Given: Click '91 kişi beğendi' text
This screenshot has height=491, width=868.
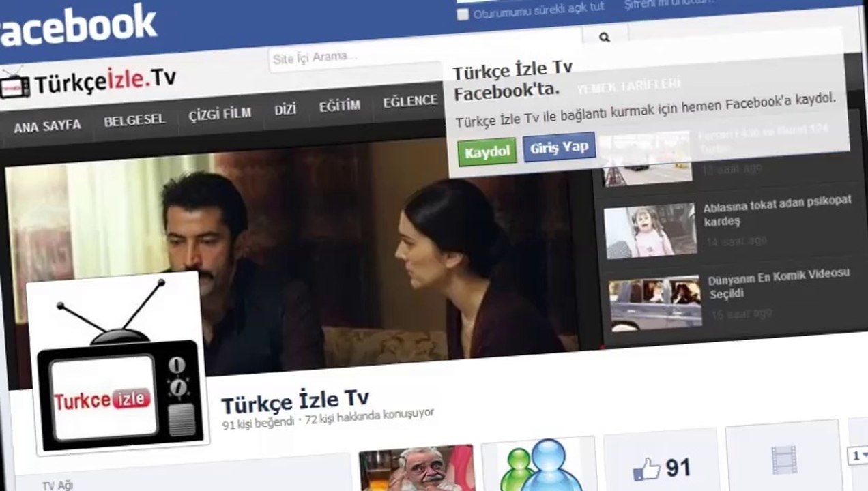Looking at the screenshot, I should coord(258,423).
